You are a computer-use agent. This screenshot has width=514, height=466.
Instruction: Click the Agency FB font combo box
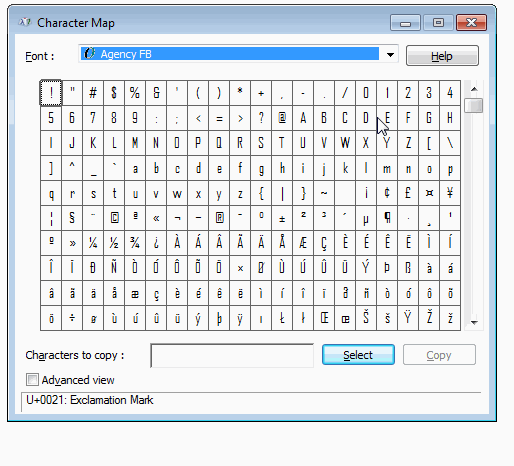click(238, 54)
